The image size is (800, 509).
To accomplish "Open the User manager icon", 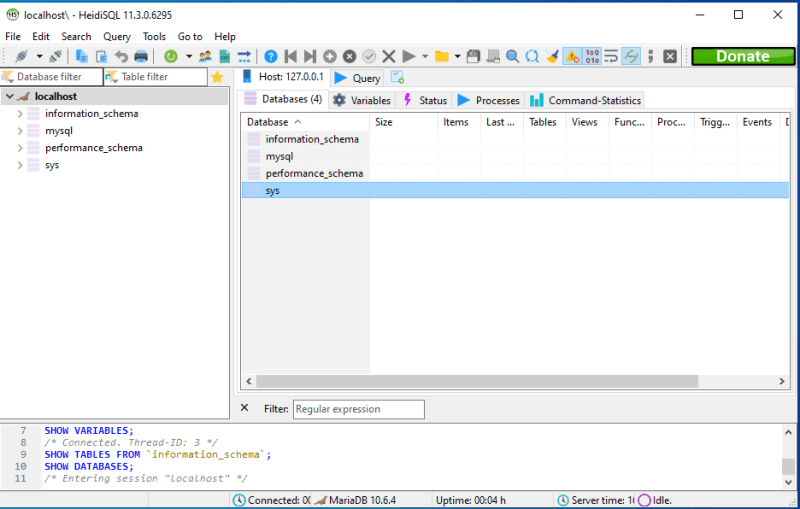I will (x=206, y=56).
